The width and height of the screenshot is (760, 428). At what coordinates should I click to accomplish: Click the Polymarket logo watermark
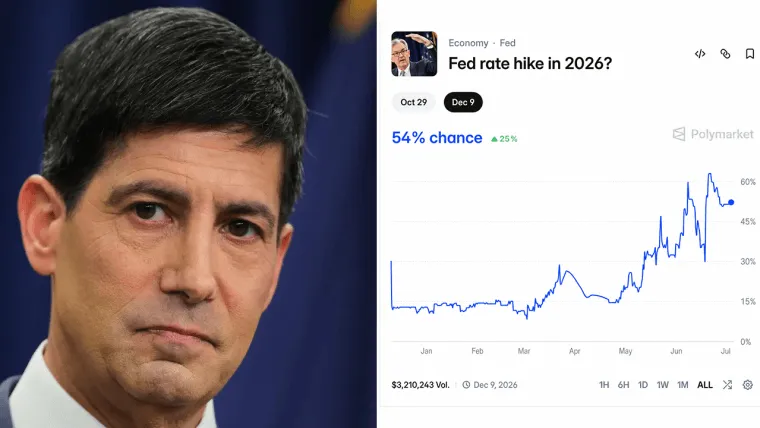tap(713, 134)
